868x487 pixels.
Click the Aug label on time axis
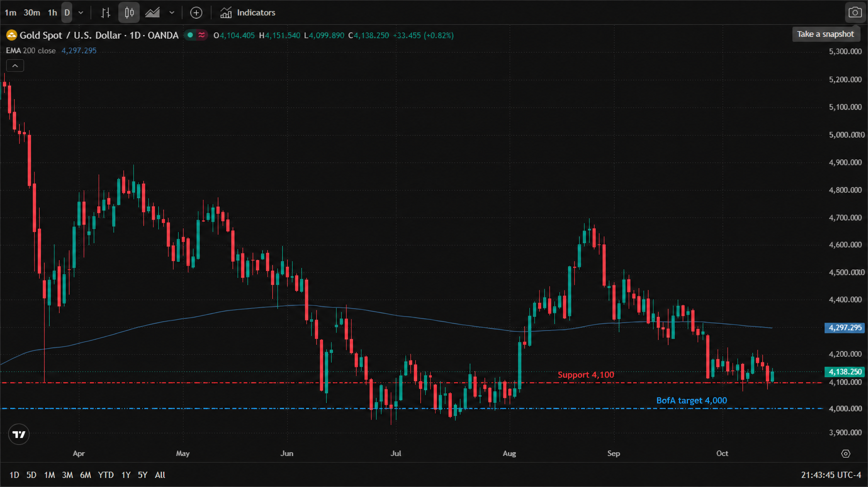click(x=510, y=454)
